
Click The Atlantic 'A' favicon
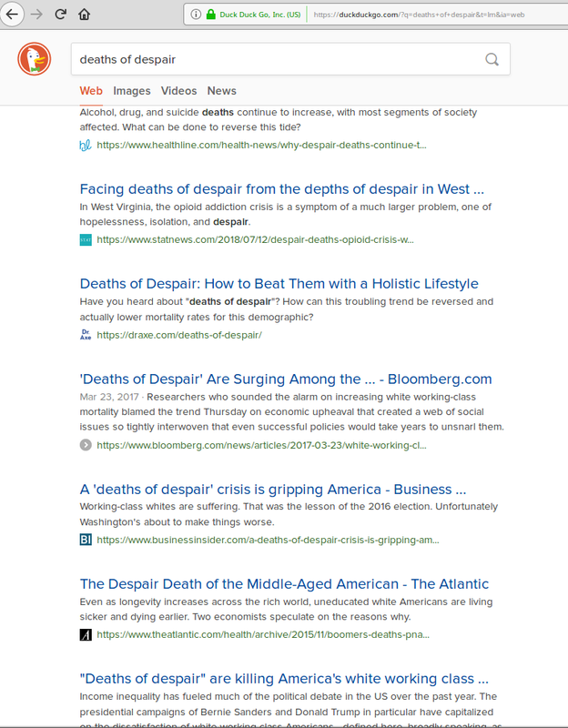(x=86, y=634)
